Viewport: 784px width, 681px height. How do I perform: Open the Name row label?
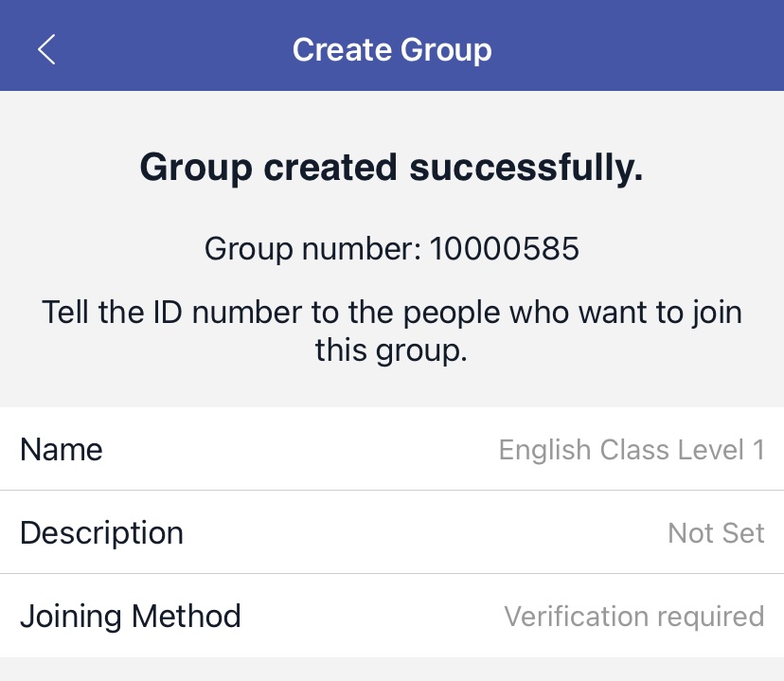pos(62,449)
